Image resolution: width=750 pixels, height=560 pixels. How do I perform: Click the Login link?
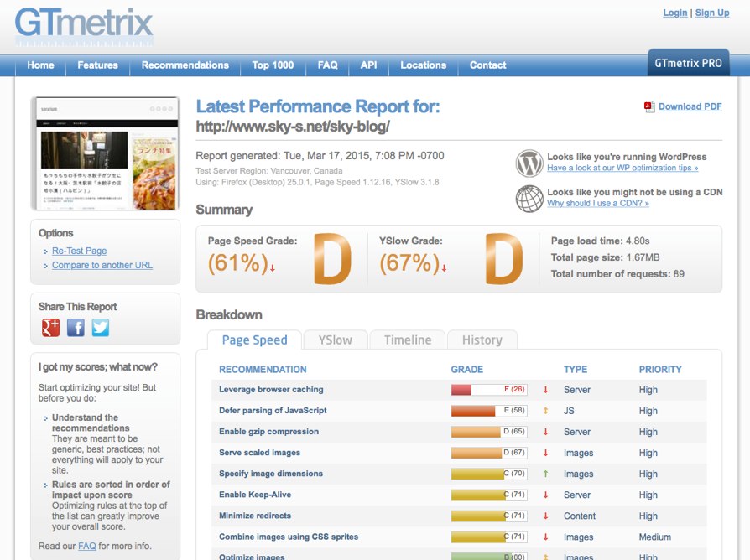coord(674,13)
